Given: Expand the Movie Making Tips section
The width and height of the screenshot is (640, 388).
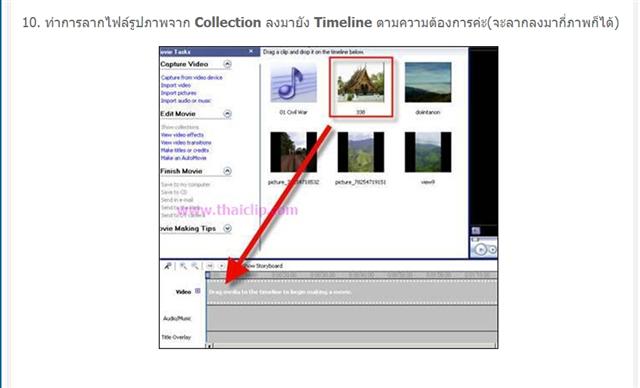Looking at the screenshot, I should 227,228.
